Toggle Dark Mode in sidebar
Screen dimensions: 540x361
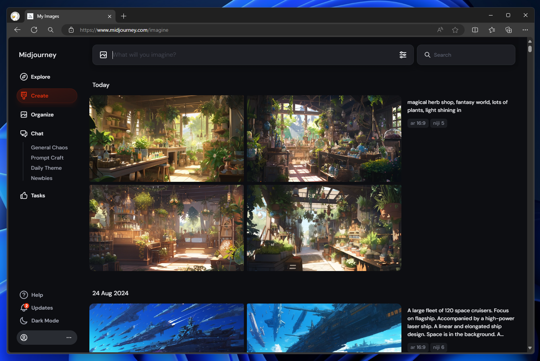click(39, 321)
